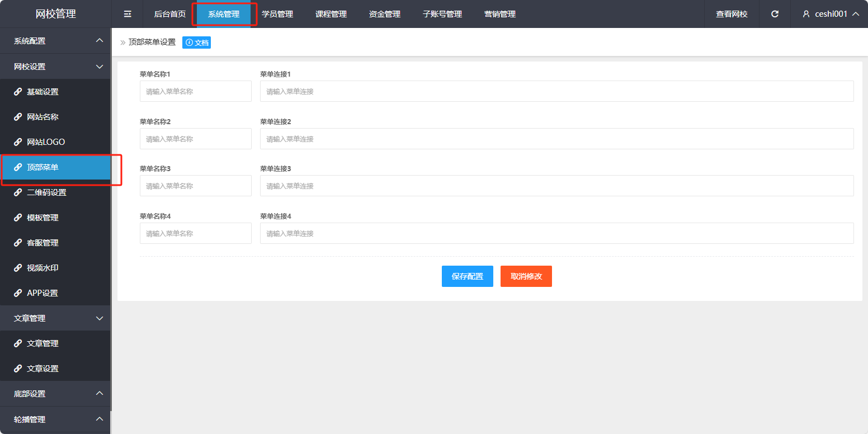The width and height of the screenshot is (868, 434).
Task: Open 模板管理 page
Action: pyautogui.click(x=55, y=218)
